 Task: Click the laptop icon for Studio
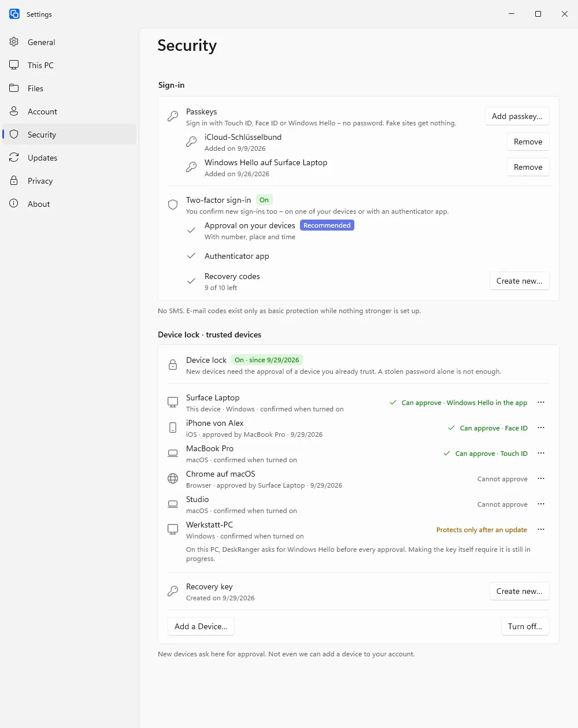click(x=173, y=504)
